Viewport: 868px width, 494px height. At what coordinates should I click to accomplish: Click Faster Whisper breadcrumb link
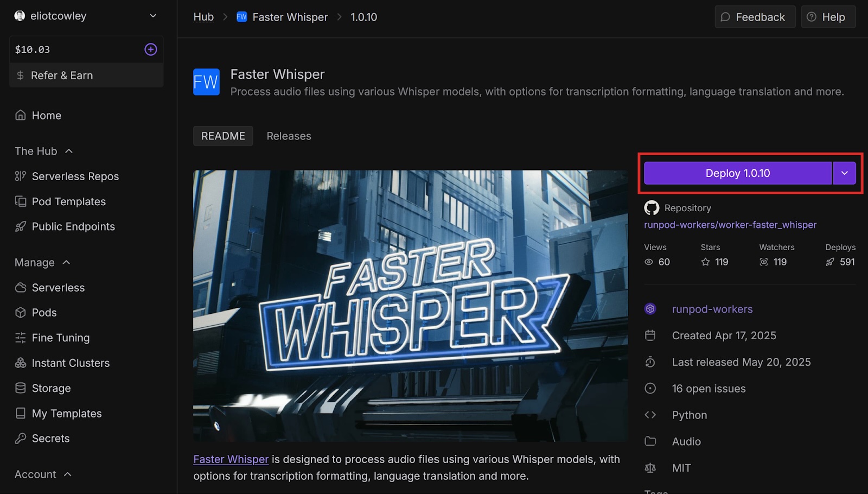(290, 17)
